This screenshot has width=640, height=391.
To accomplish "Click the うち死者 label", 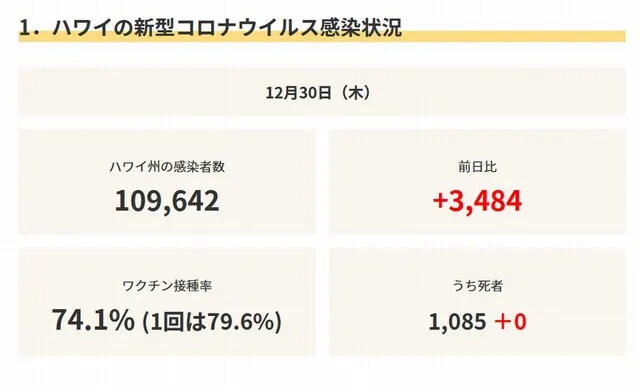I will coord(477,286).
